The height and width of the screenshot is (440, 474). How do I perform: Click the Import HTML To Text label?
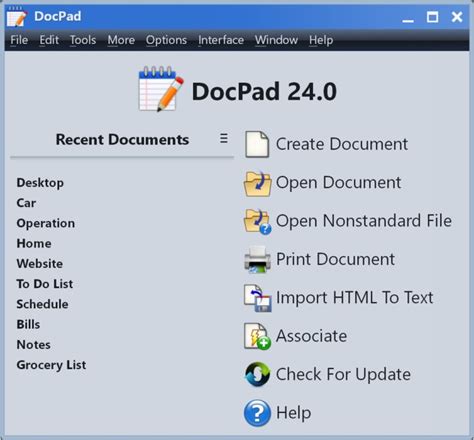coord(355,298)
